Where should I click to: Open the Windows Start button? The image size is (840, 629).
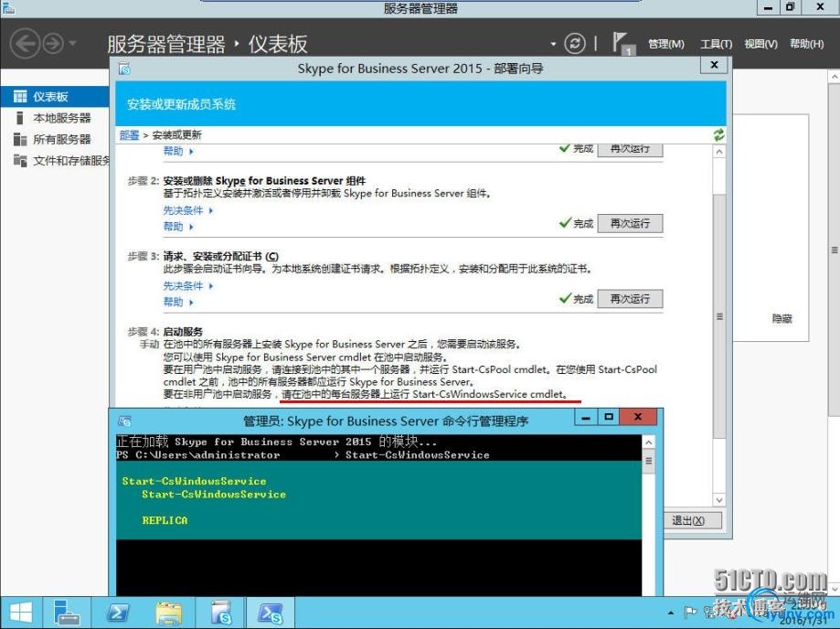tap(20, 613)
